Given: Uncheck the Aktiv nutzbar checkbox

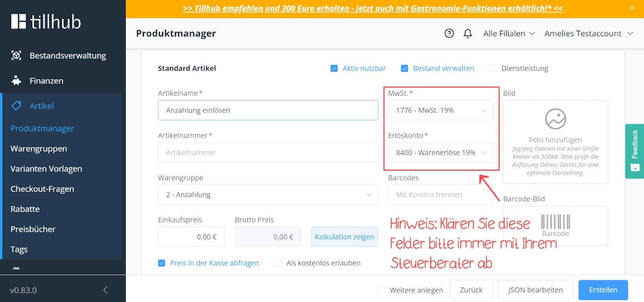Looking at the screenshot, I should point(334,68).
